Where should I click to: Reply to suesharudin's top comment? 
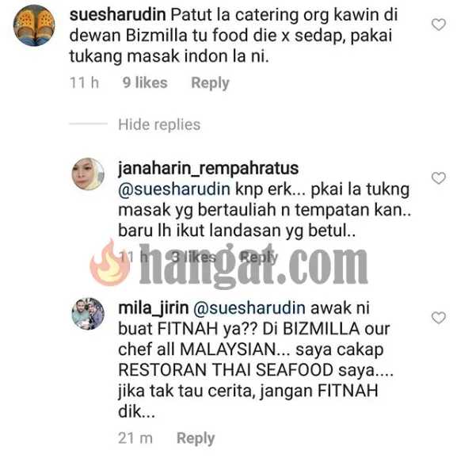(x=210, y=83)
